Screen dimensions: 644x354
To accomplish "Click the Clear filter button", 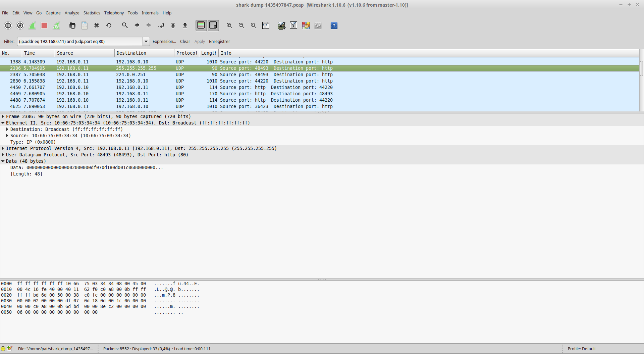I will [185, 41].
